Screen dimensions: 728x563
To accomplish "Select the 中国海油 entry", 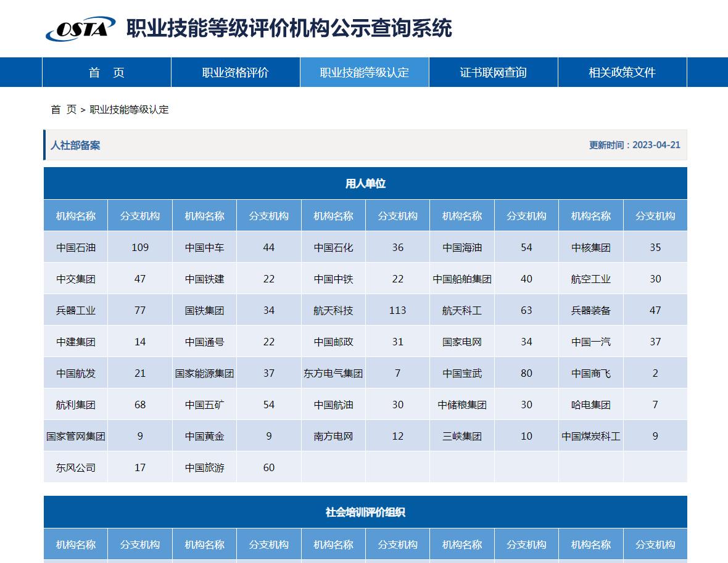I will pos(462,247).
